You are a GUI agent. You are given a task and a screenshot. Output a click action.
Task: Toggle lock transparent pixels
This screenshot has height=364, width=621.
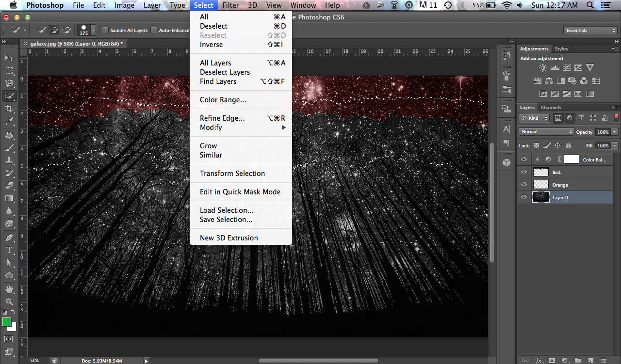pyautogui.click(x=536, y=145)
